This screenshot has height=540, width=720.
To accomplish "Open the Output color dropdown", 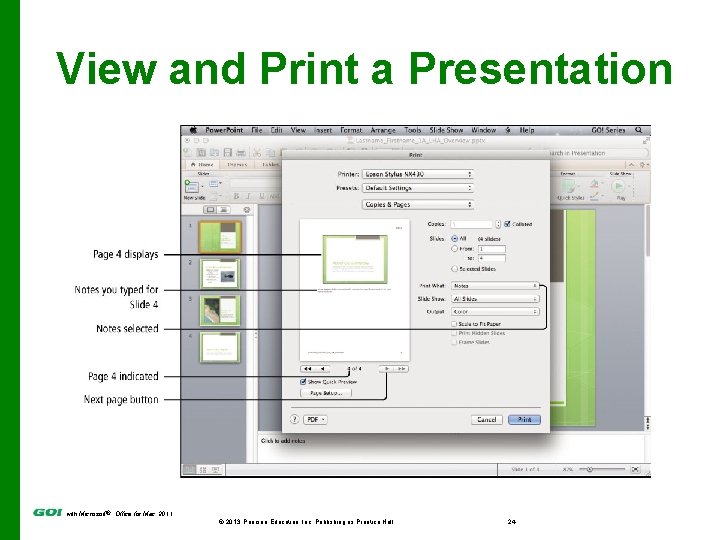I will tap(495, 311).
